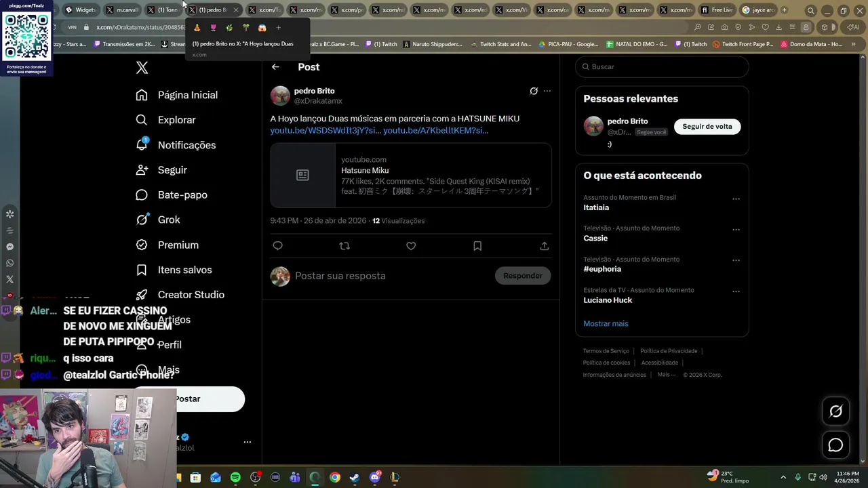Open the Twitch Stats bookmark

click(501, 44)
